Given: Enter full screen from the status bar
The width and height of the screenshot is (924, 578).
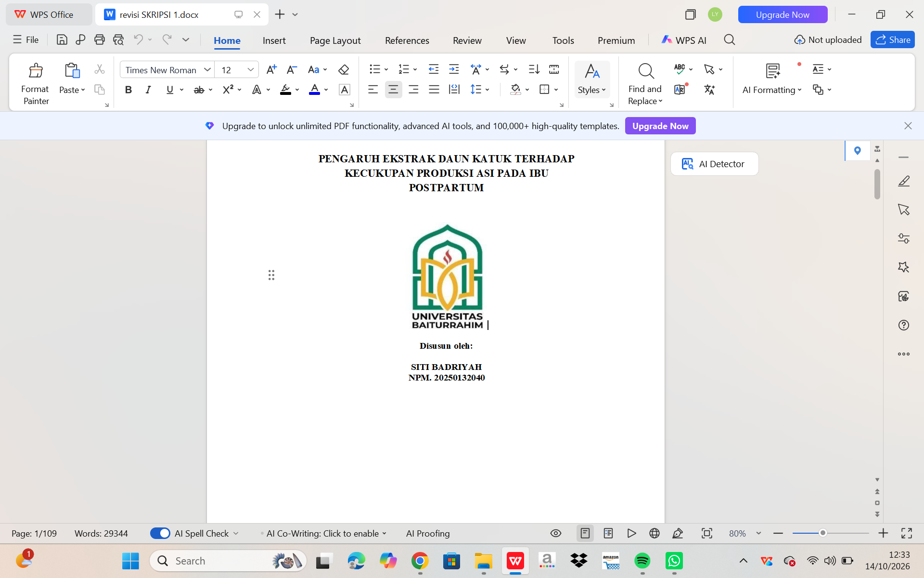Looking at the screenshot, I should (x=907, y=533).
